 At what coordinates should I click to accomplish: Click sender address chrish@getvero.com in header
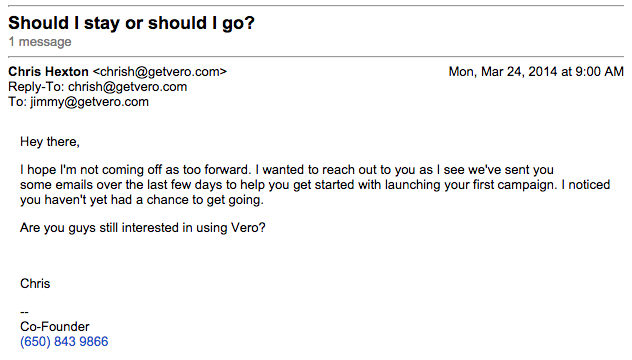point(160,72)
